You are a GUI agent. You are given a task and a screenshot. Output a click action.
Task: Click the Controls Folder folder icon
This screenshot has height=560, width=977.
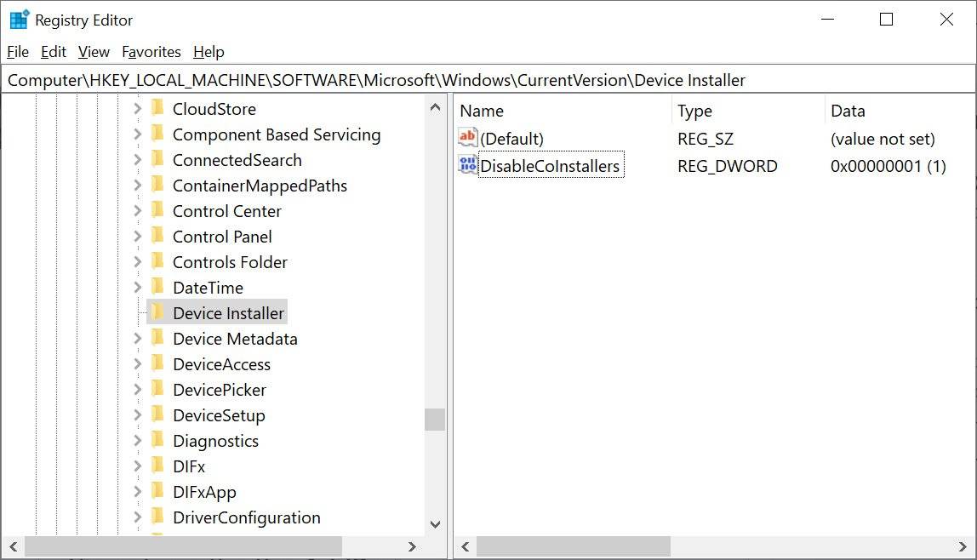[x=158, y=261]
